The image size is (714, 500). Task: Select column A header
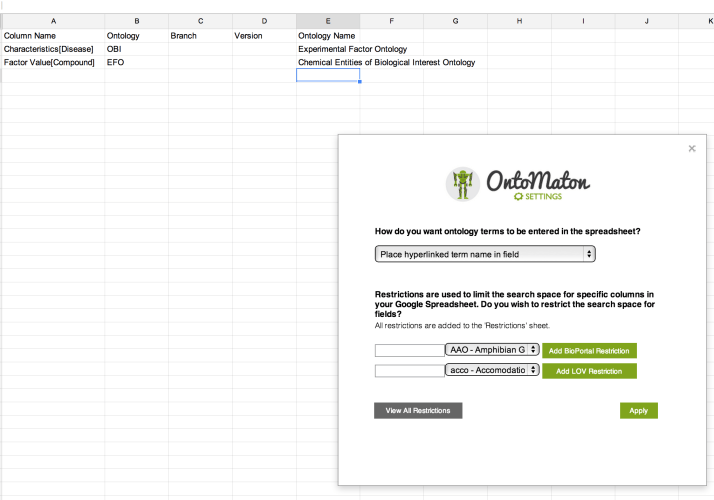click(x=53, y=21)
